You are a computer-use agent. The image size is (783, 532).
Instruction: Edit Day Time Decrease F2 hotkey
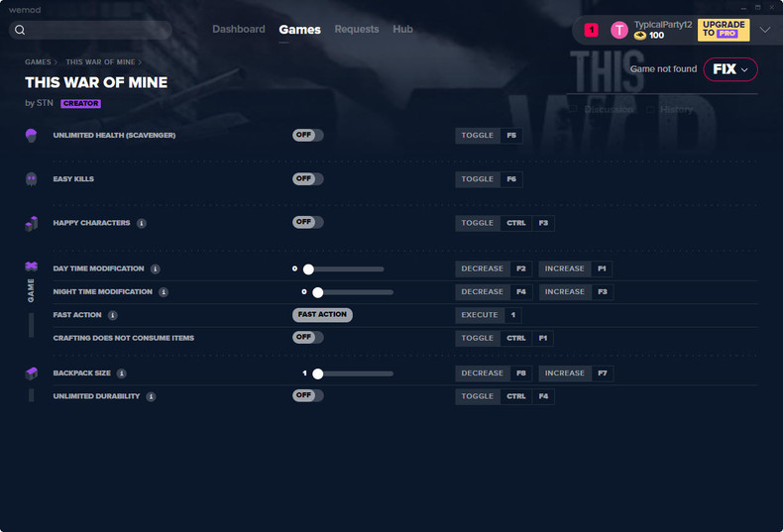point(520,269)
